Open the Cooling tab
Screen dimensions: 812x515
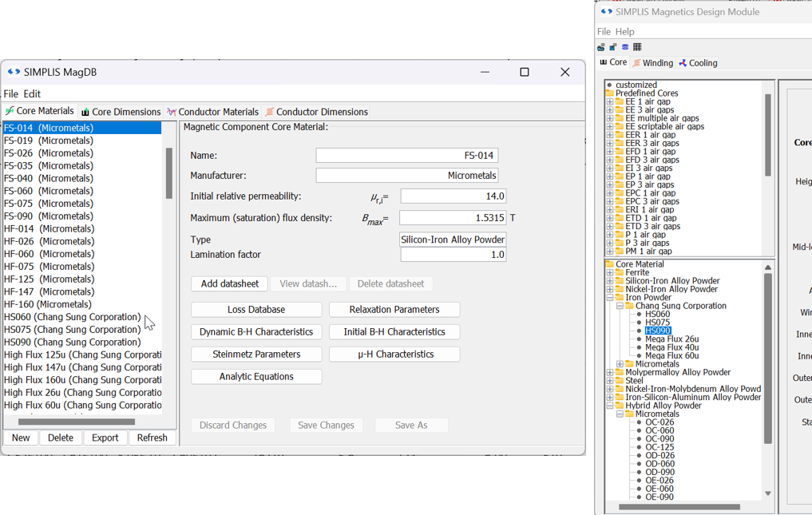tap(698, 63)
